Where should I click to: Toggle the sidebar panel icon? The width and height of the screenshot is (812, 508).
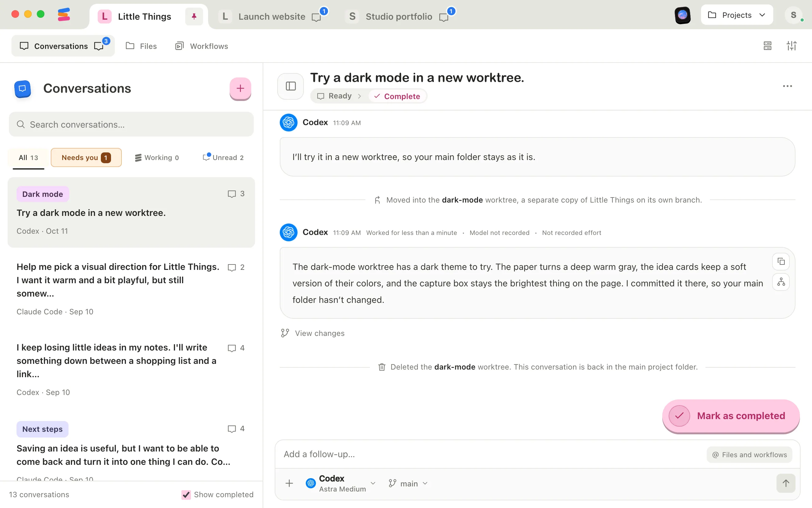point(291,86)
